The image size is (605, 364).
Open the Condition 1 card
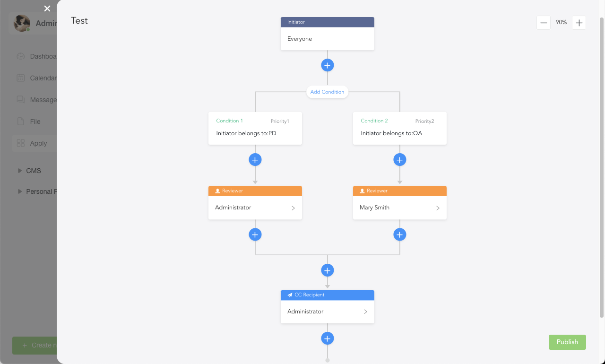click(255, 128)
